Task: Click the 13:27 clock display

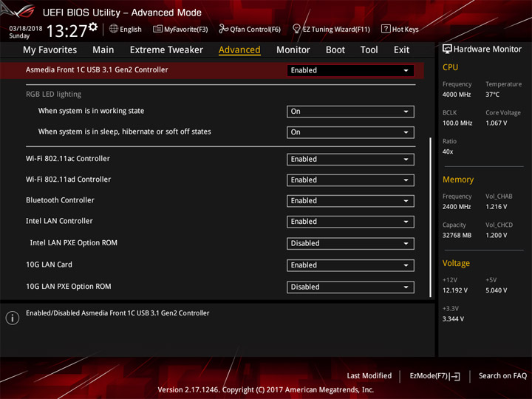Action: 66,31
